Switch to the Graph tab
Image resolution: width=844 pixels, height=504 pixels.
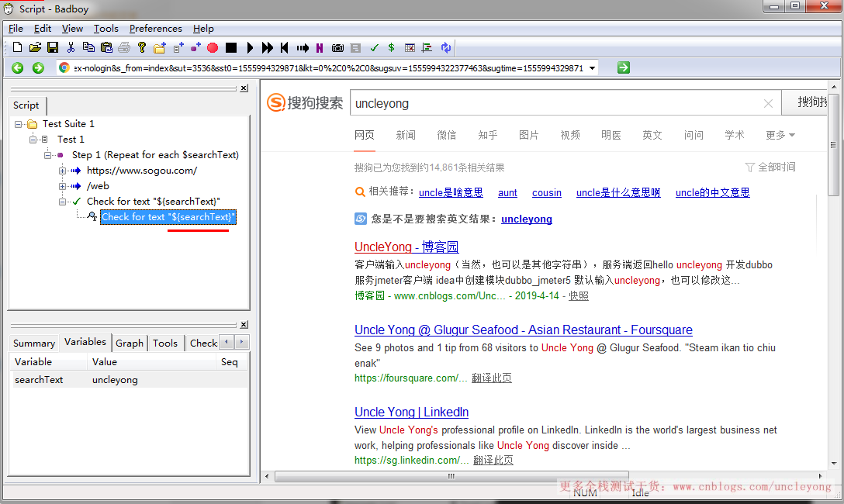(130, 343)
